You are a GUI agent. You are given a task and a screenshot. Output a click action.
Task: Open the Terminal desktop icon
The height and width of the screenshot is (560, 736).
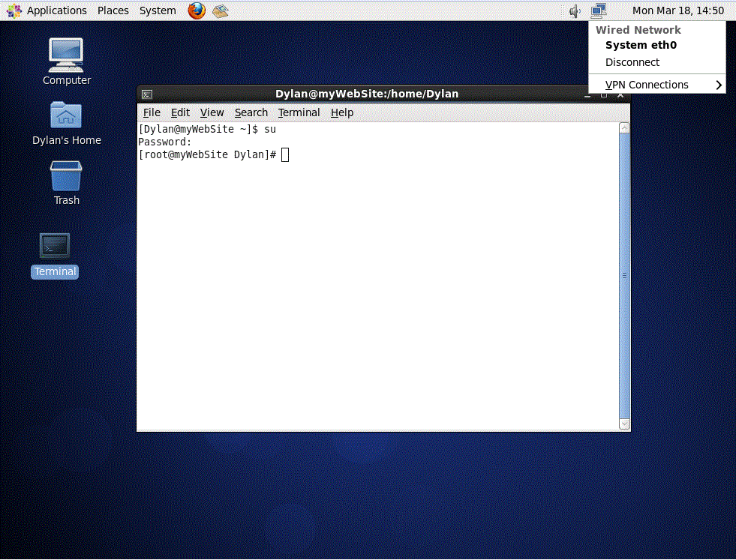[54, 244]
